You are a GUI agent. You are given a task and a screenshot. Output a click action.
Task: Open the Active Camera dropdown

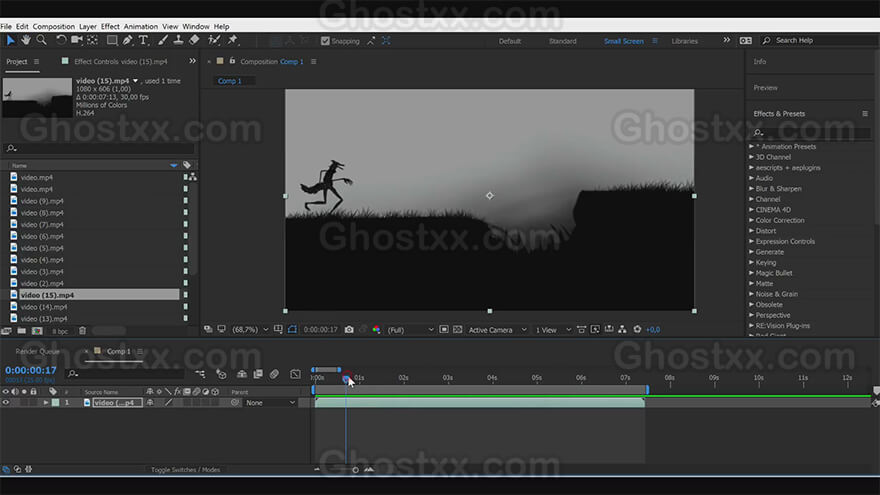[497, 329]
